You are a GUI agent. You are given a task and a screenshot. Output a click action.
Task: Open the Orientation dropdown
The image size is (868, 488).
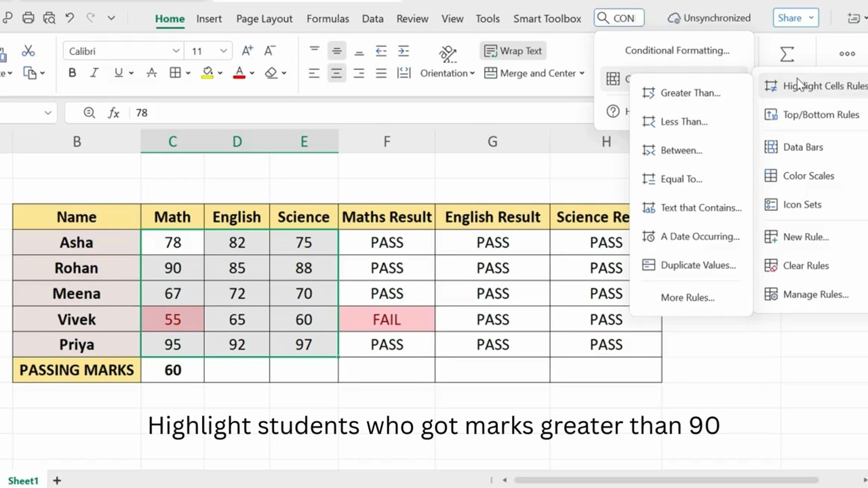[x=447, y=73]
